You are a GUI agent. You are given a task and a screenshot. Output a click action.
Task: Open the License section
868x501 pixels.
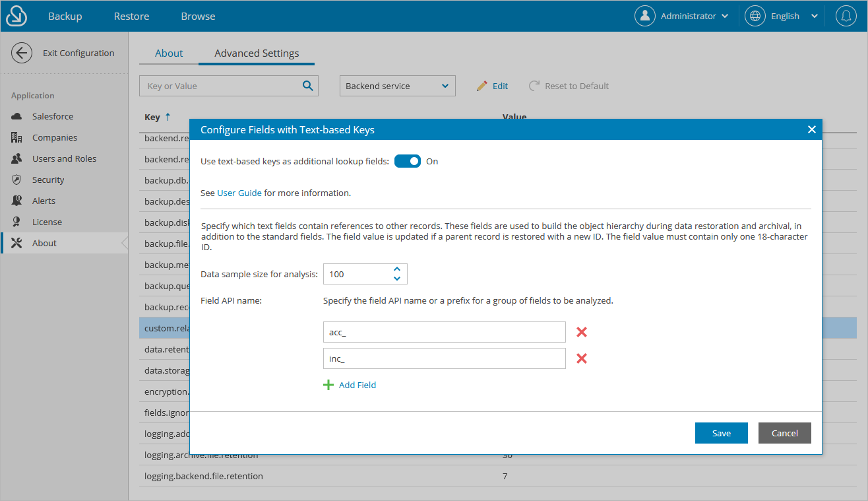coord(48,221)
